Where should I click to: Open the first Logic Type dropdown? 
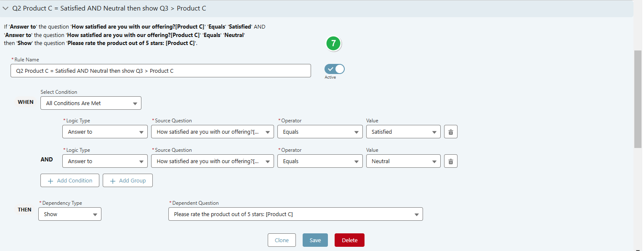104,132
